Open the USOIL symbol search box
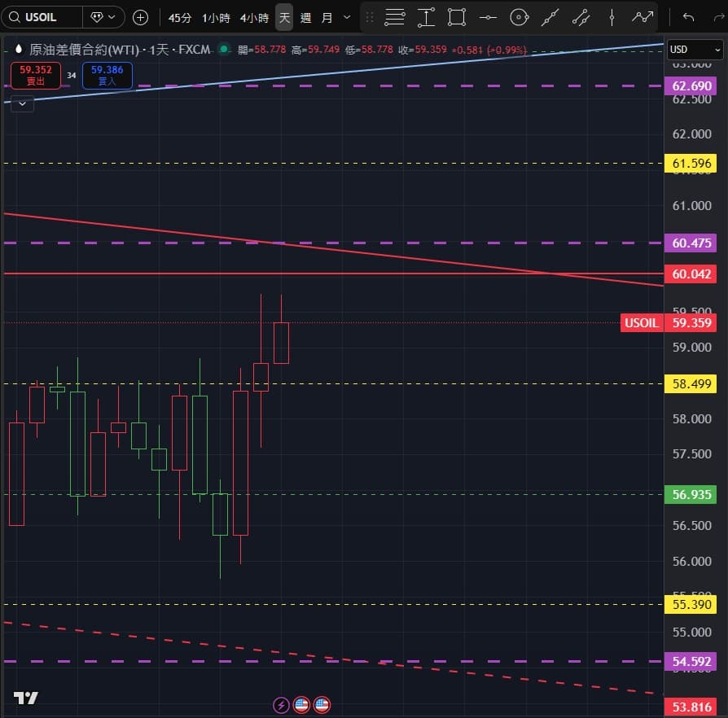This screenshot has width=728, height=718. coord(42,16)
